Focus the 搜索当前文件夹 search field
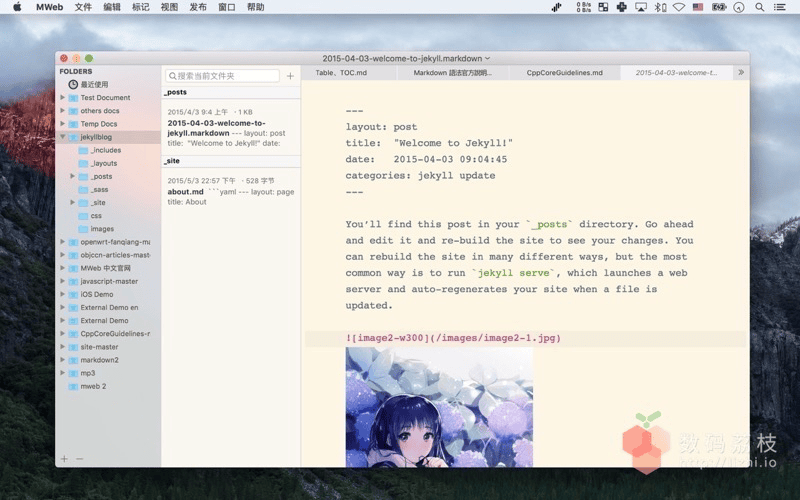The image size is (800, 500). (222, 76)
